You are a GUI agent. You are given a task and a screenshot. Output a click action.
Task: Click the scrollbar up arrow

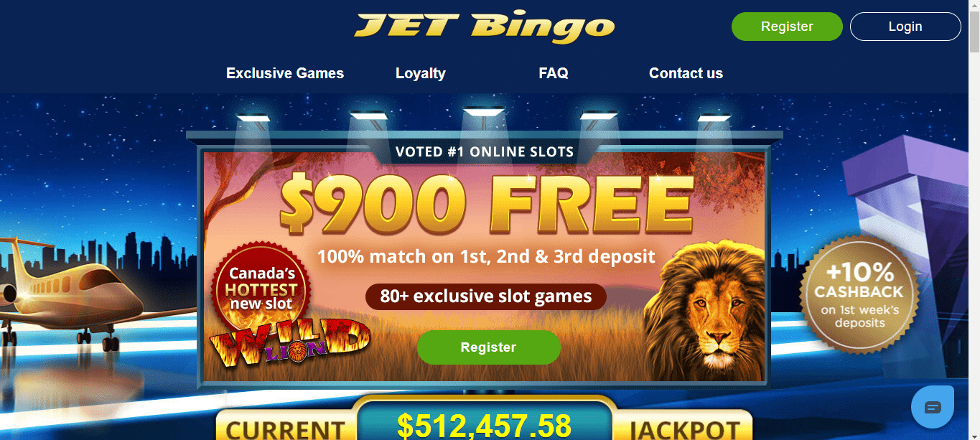point(974,6)
